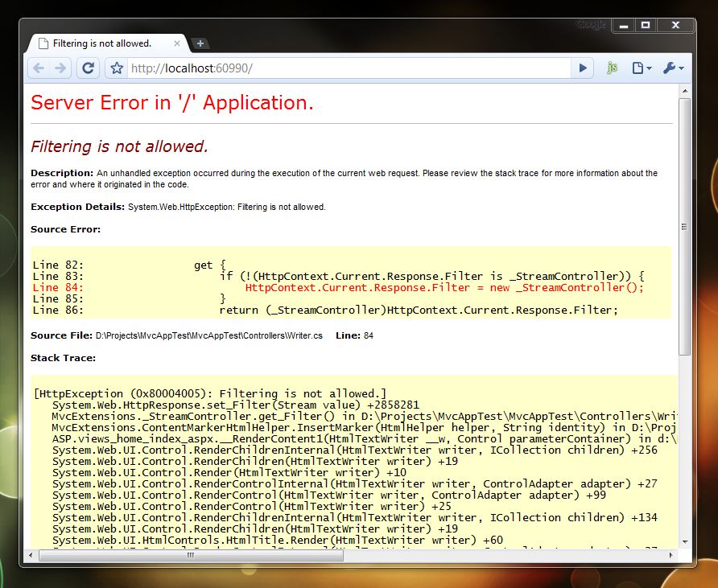The width and height of the screenshot is (718, 588).
Task: Click the 'Description:' label
Action: pos(62,173)
